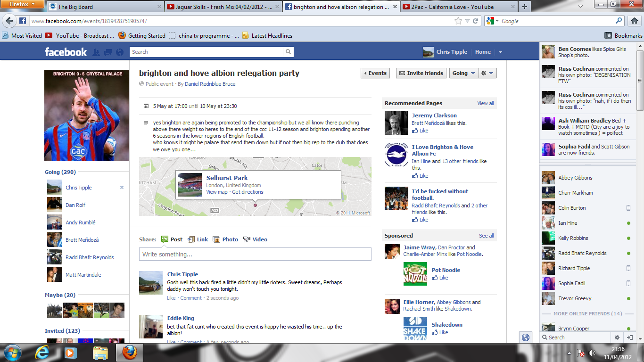Open the Facebook messages icon
Viewport: 644px width, 362px height.
(108, 52)
